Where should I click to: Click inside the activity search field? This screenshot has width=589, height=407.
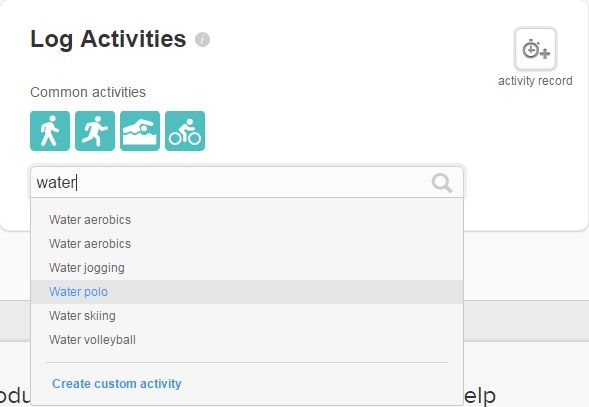247,182
